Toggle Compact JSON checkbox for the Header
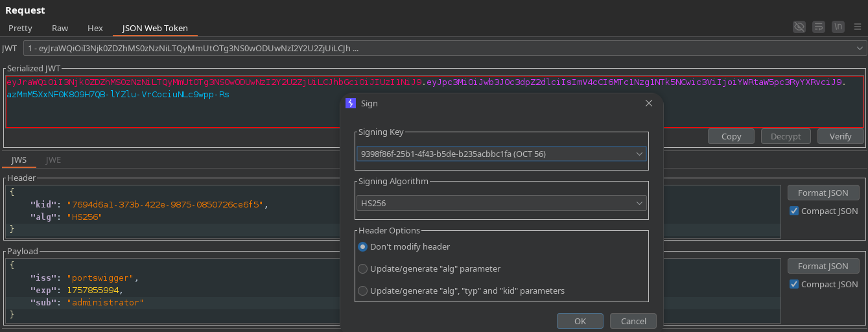This screenshot has height=332, width=868. click(794, 211)
